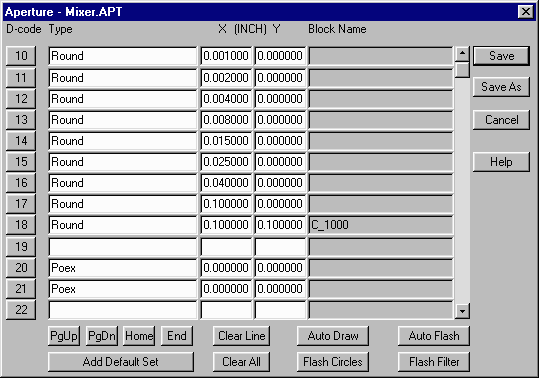Viewport: 539px width, 378px height.
Task: Click Block Name field for D-code 20
Action: click(x=381, y=268)
